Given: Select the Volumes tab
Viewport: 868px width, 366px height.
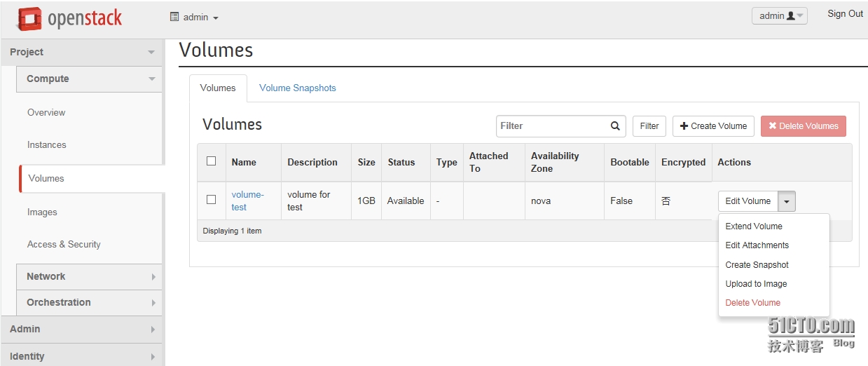Looking at the screenshot, I should click(218, 88).
